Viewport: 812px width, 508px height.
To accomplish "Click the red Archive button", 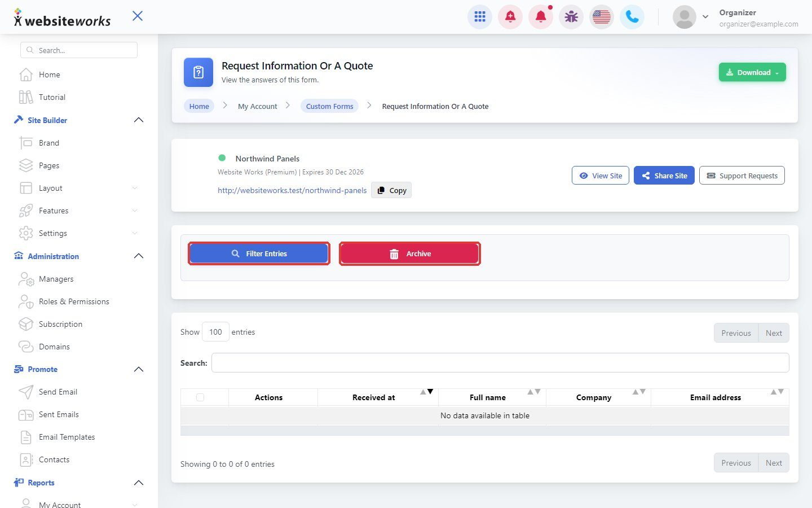I will coord(410,253).
